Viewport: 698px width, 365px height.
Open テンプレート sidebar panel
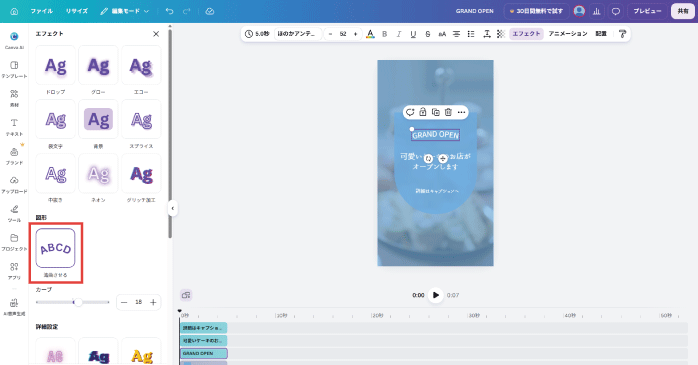point(14,70)
